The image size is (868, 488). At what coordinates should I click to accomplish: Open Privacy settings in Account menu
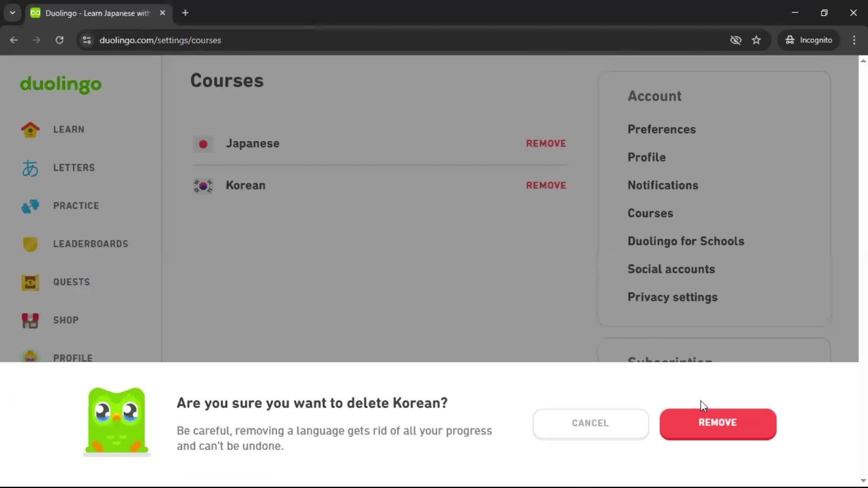click(672, 297)
